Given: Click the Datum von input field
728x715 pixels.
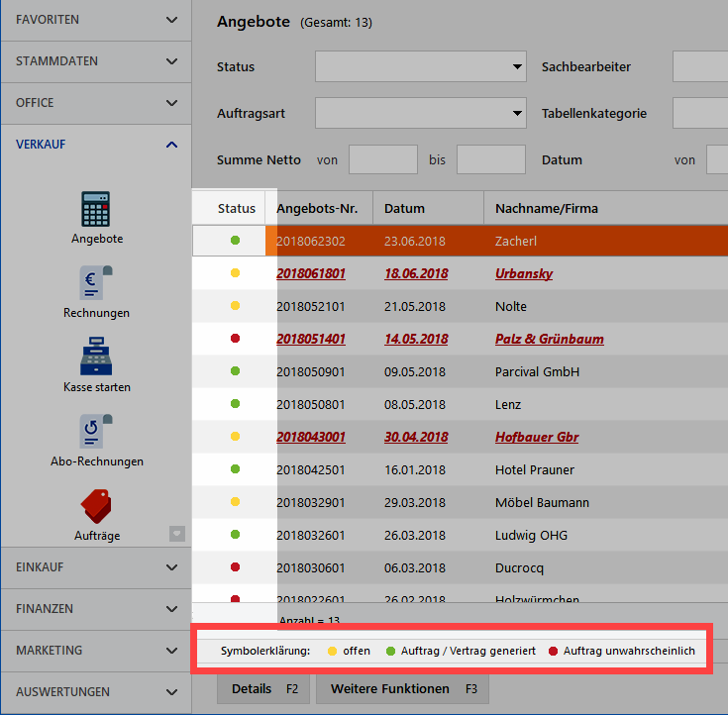Looking at the screenshot, I should pyautogui.click(x=717, y=159).
